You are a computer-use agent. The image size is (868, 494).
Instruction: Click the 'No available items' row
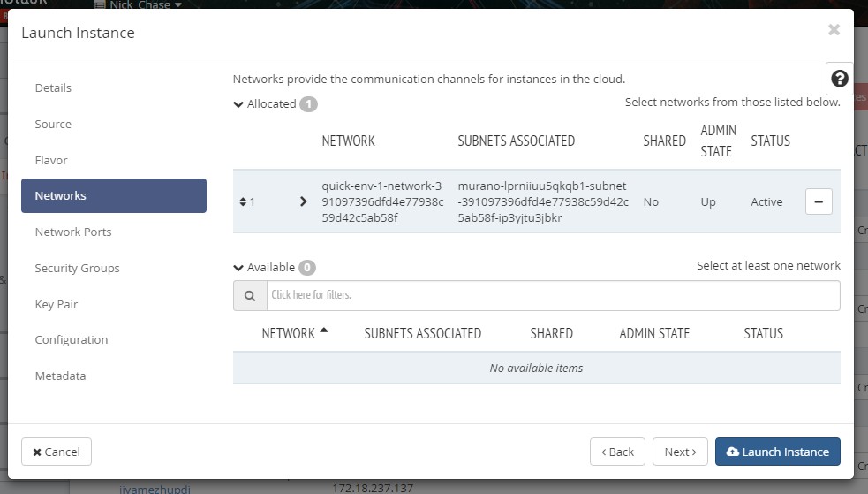pyautogui.click(x=536, y=368)
